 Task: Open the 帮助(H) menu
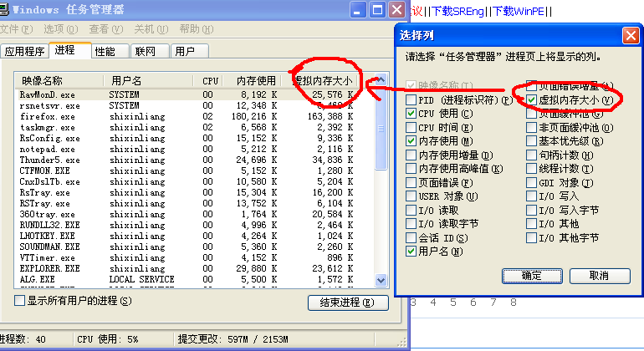pyautogui.click(x=197, y=29)
